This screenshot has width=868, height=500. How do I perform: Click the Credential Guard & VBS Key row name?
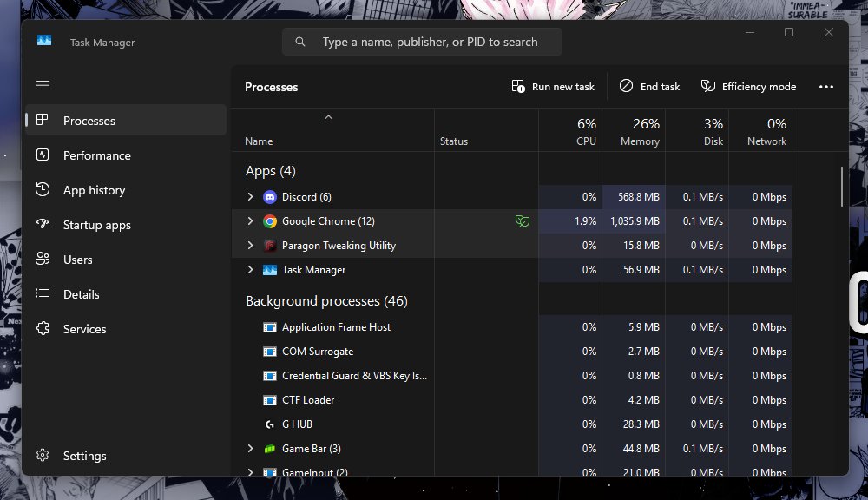[354, 376]
